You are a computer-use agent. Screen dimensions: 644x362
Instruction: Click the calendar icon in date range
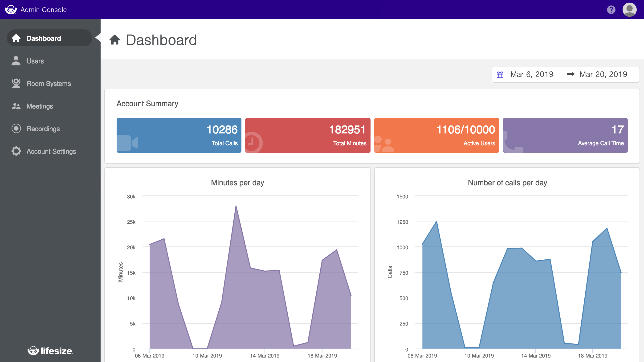click(x=500, y=74)
